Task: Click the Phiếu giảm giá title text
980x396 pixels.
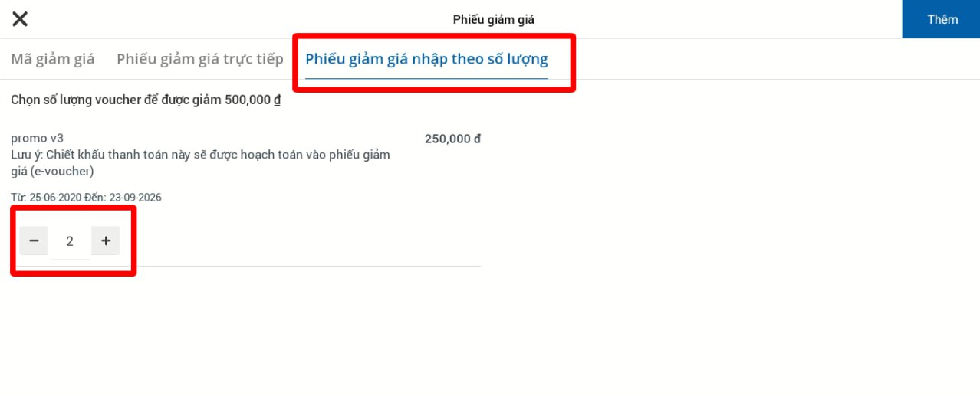Action: click(493, 20)
